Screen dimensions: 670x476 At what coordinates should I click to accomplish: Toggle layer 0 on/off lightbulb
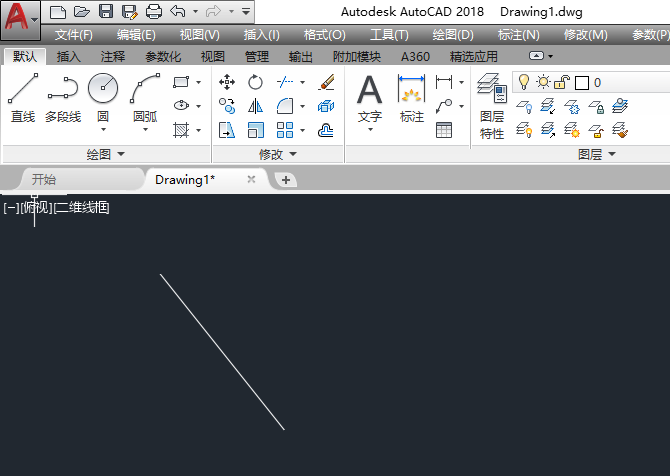point(523,82)
